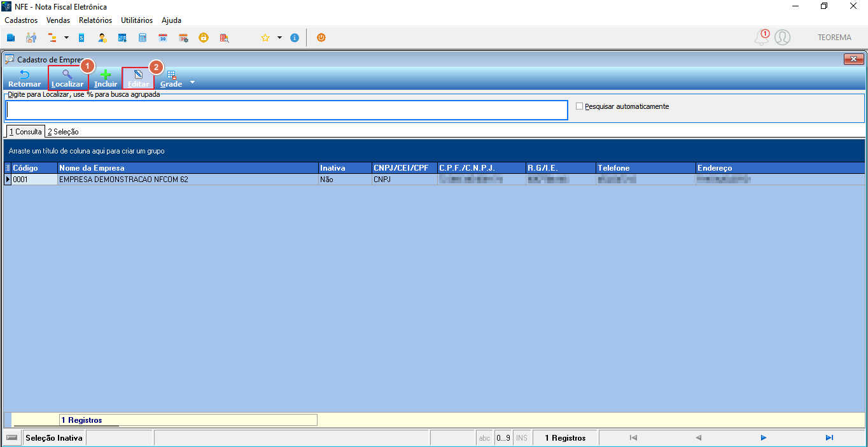Open the Vendas menu
Viewport: 868px width, 447px height.
[x=59, y=20]
